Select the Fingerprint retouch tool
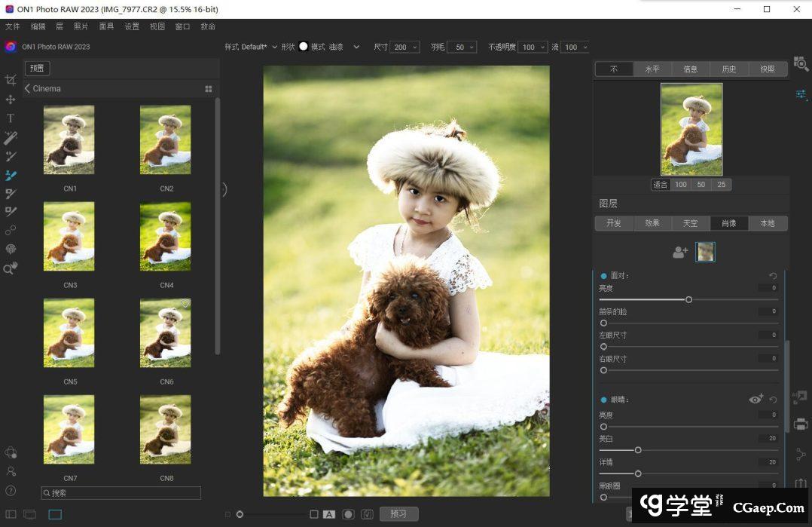This screenshot has height=527, width=812. click(x=11, y=249)
